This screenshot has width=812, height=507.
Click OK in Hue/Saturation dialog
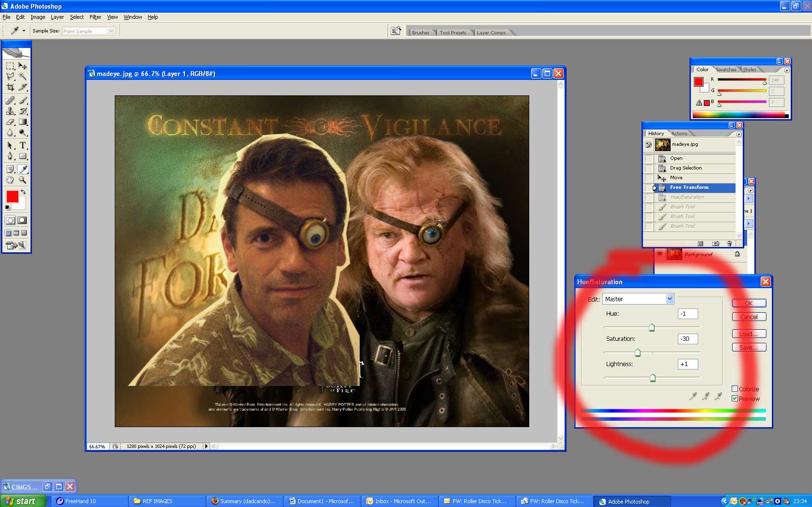pos(749,303)
